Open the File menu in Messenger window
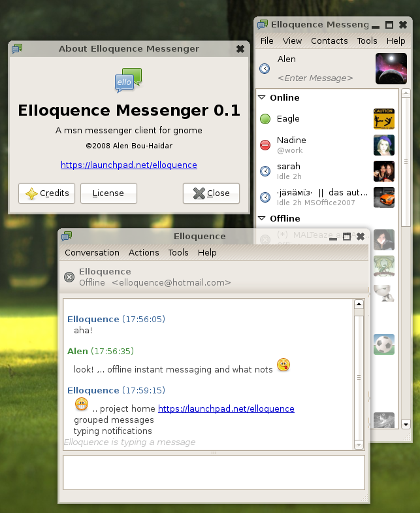The width and height of the screenshot is (420, 513). [x=267, y=41]
